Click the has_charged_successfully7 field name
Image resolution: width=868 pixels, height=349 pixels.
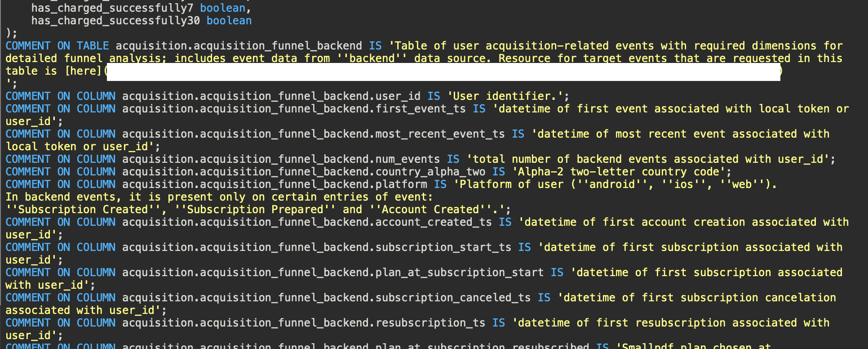click(112, 8)
